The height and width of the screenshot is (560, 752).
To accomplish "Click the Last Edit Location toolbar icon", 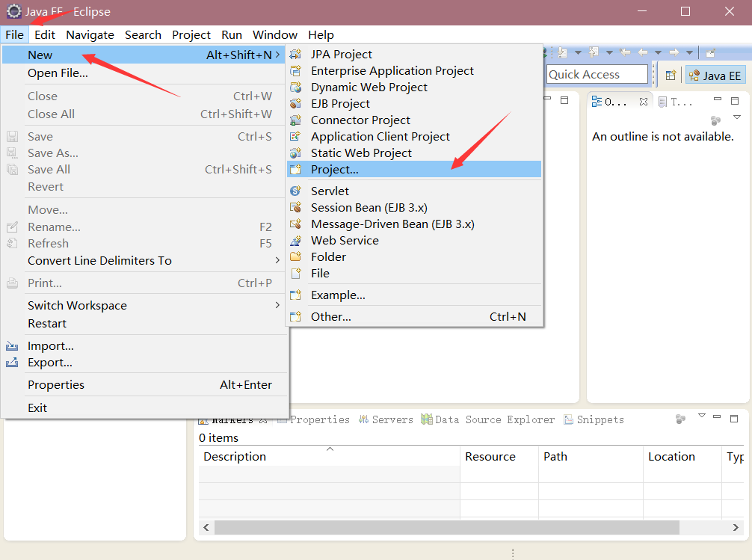I will (624, 52).
